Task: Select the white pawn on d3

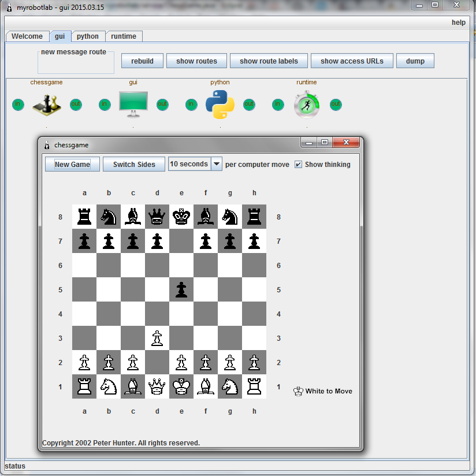Action: click(157, 338)
